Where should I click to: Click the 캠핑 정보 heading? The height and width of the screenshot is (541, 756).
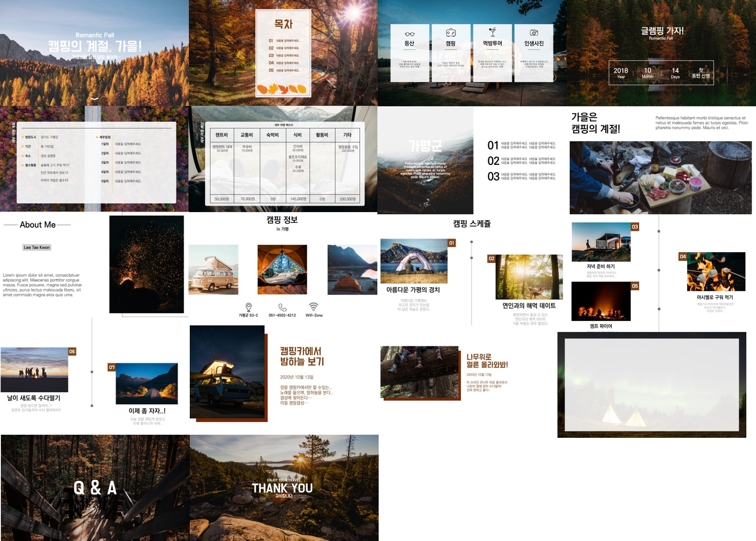tap(282, 220)
